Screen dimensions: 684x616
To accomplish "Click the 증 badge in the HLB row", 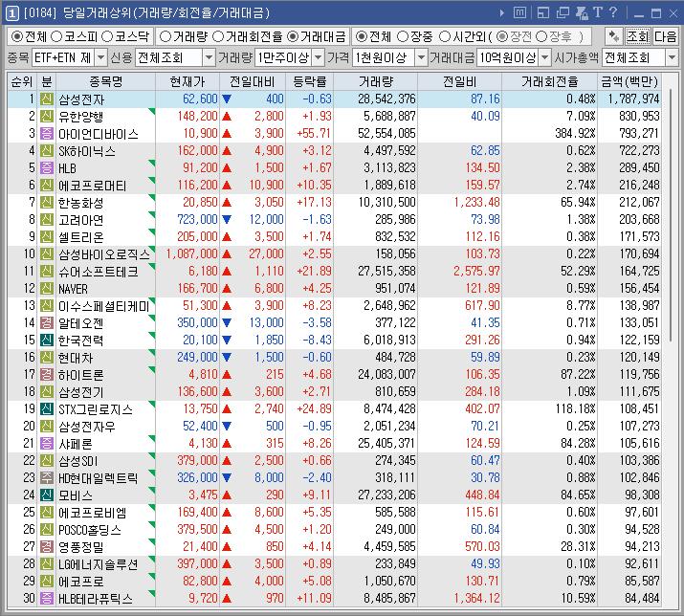I will pyautogui.click(x=47, y=168).
